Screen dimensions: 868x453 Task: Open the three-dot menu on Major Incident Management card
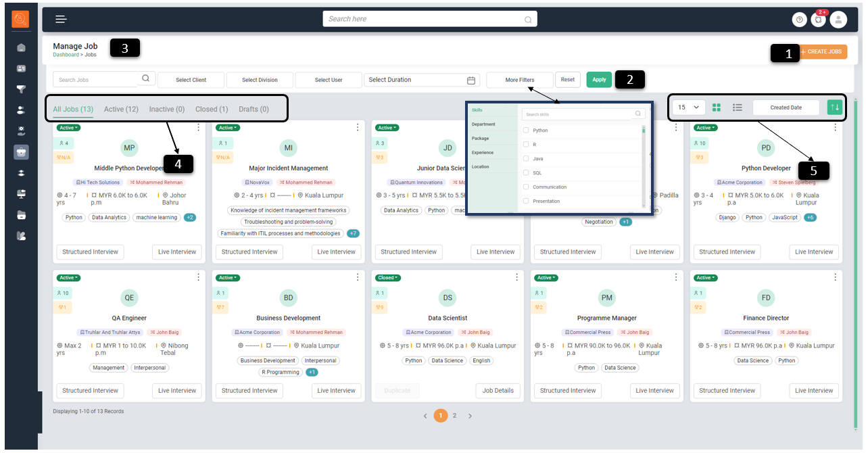pos(358,127)
